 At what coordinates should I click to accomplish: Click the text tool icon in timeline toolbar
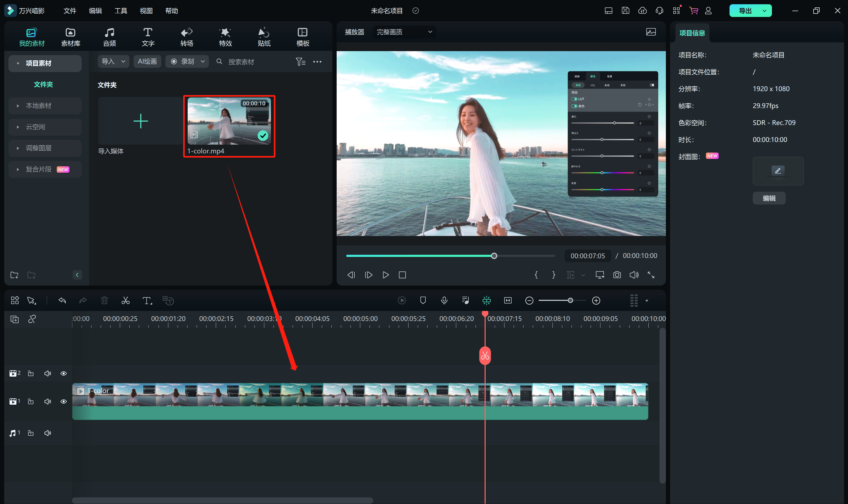click(147, 301)
